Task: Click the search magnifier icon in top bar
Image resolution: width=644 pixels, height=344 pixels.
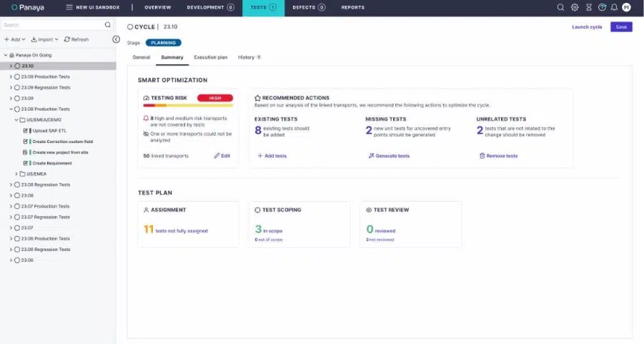Action: [x=561, y=7]
